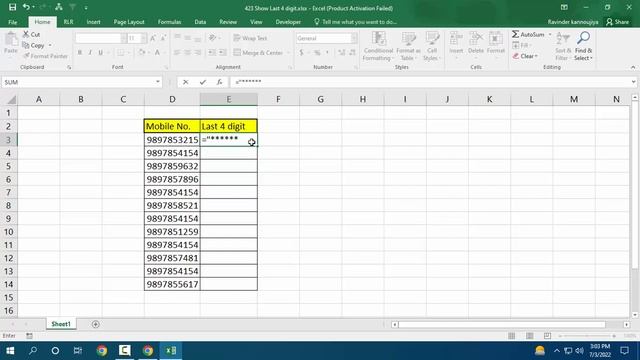
Task: Add a new sheet with plus button
Action: click(96, 324)
